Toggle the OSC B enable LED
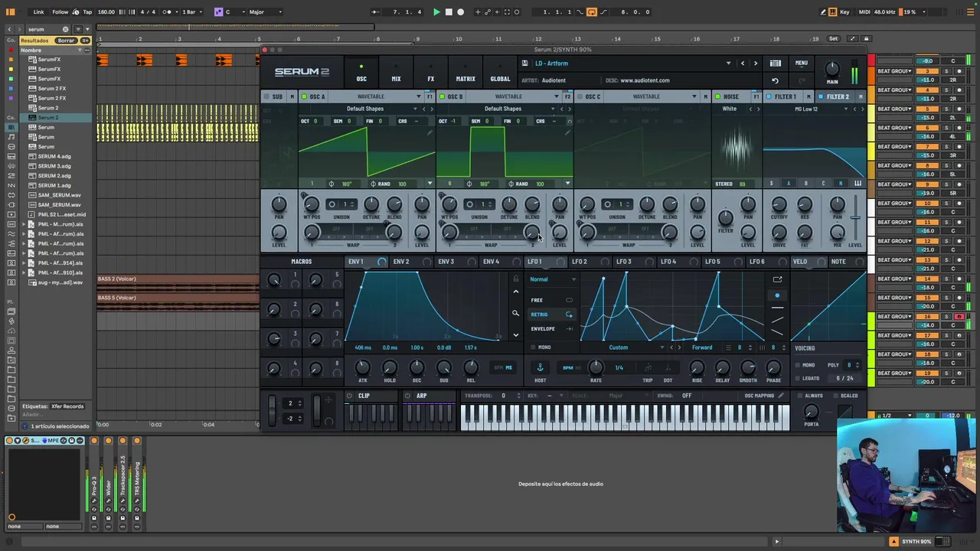Screen dimensions: 980x551 pyautogui.click(x=442, y=96)
